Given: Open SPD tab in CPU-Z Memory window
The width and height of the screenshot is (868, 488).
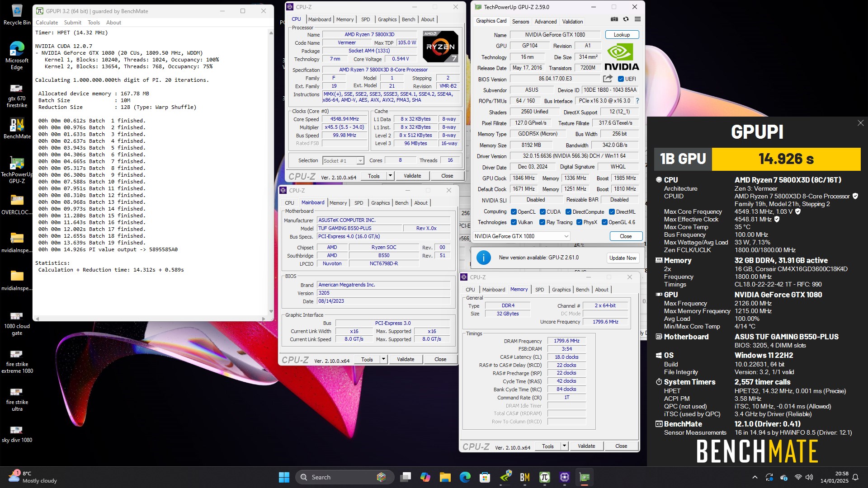Looking at the screenshot, I should pyautogui.click(x=539, y=290).
